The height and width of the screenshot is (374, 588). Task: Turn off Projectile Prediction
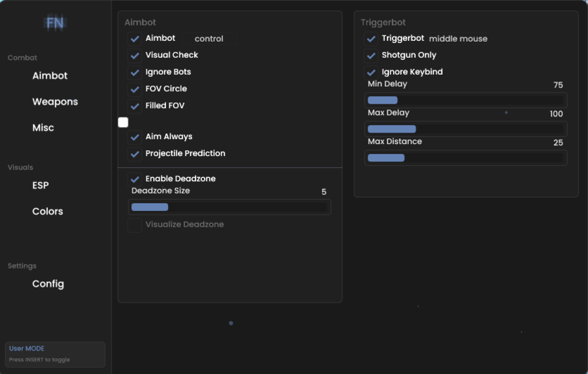tap(135, 154)
